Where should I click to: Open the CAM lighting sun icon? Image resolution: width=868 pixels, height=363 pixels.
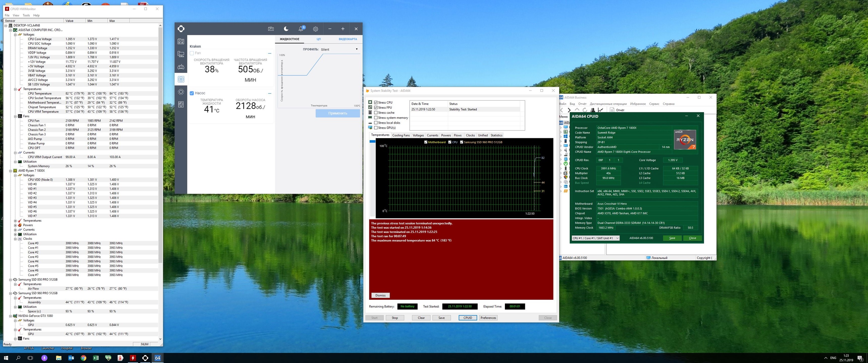click(x=181, y=92)
